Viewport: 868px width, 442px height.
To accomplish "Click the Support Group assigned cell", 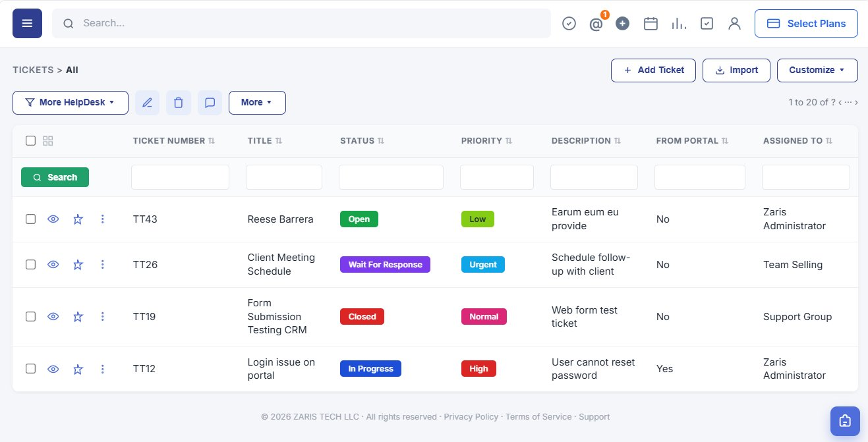I will click(x=797, y=317).
